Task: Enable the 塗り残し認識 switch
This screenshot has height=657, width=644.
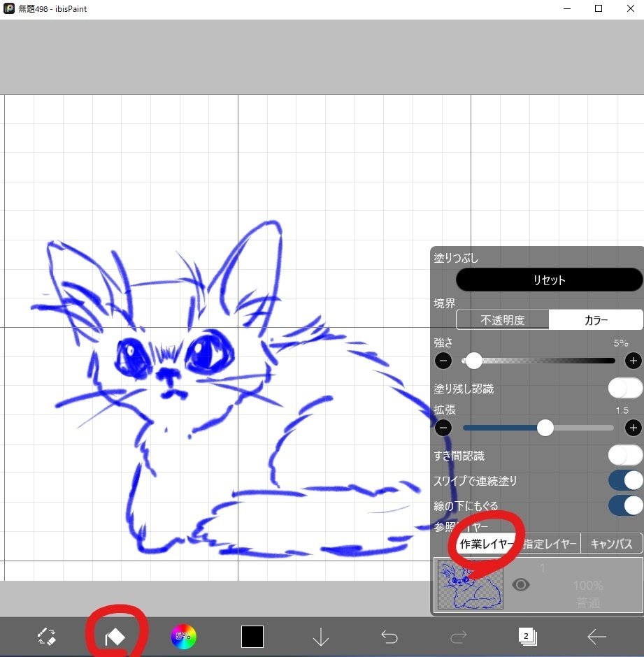Action: click(624, 387)
